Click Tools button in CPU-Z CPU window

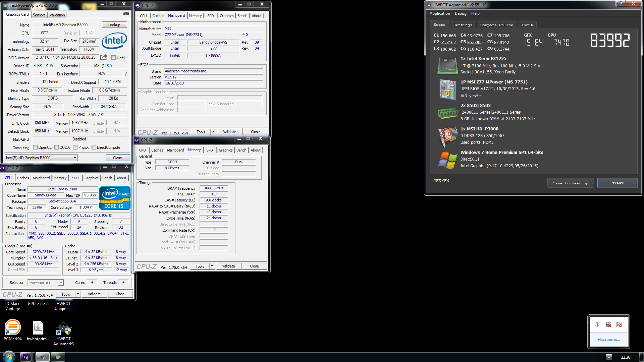tap(66, 294)
